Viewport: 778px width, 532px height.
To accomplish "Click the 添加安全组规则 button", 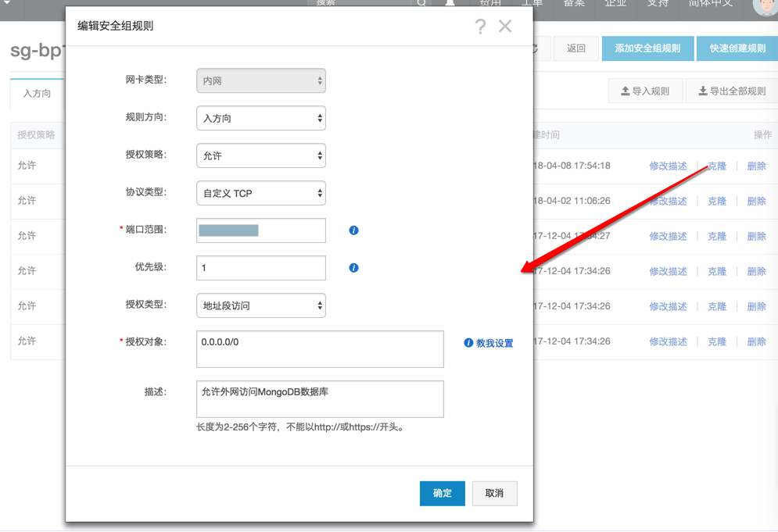I will 647,48.
